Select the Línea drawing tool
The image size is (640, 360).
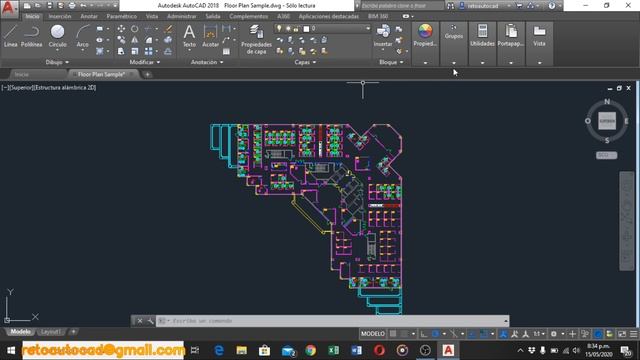tap(10, 36)
